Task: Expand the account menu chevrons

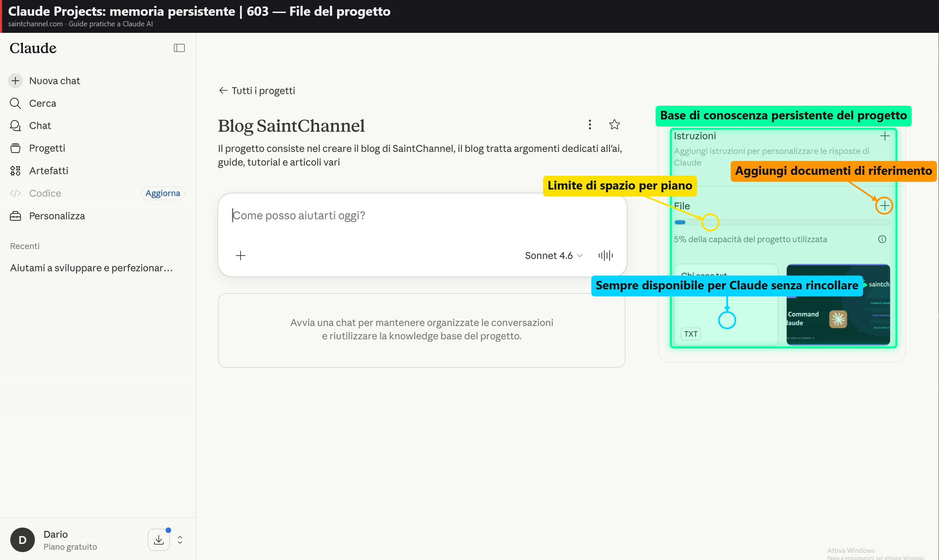Action: [x=180, y=539]
